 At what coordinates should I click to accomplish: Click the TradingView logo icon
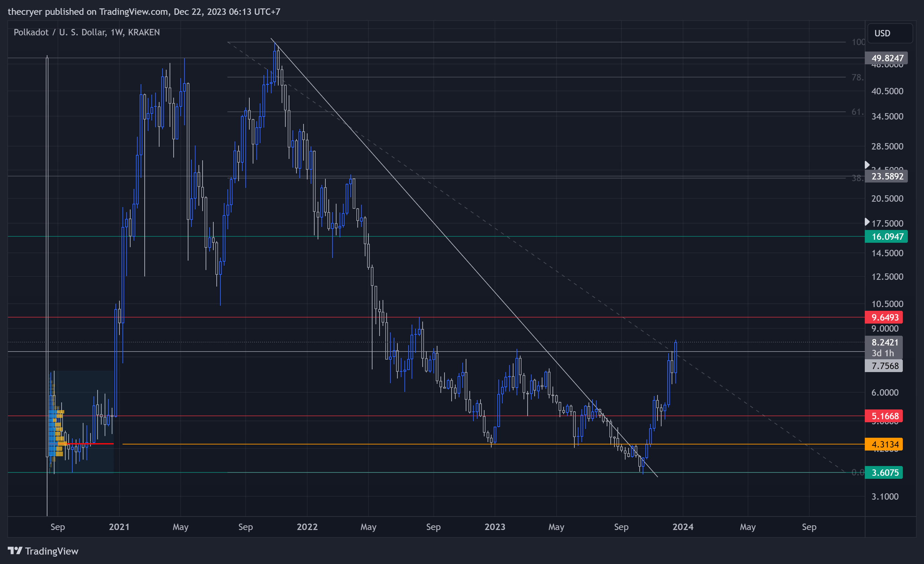[15, 551]
